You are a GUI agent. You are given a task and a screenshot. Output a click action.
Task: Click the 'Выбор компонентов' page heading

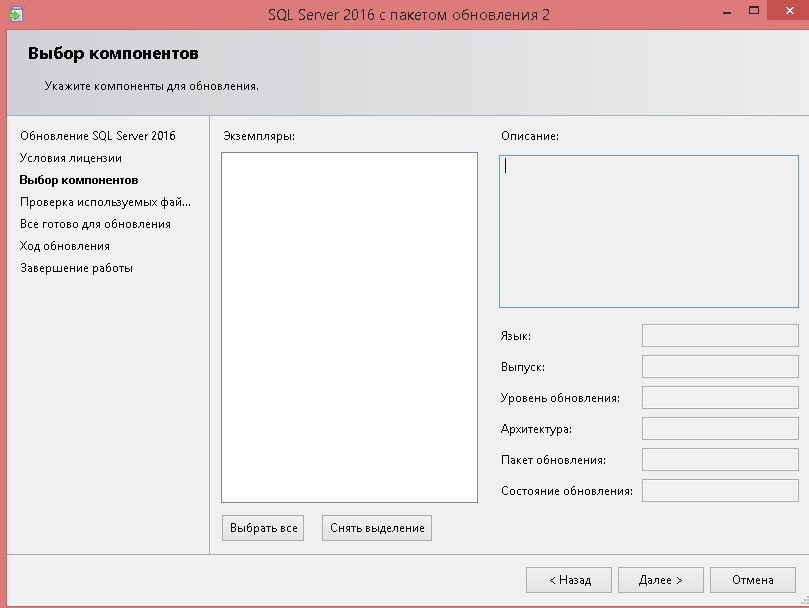113,54
